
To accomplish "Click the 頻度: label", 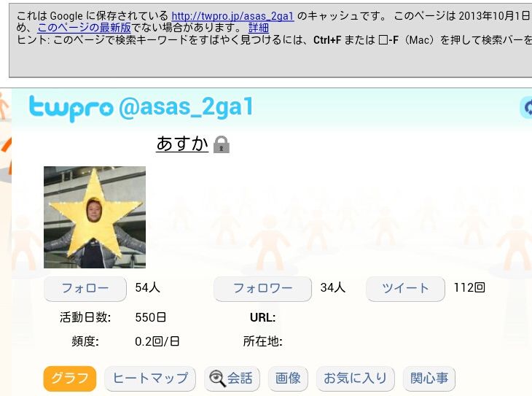I will tap(85, 341).
